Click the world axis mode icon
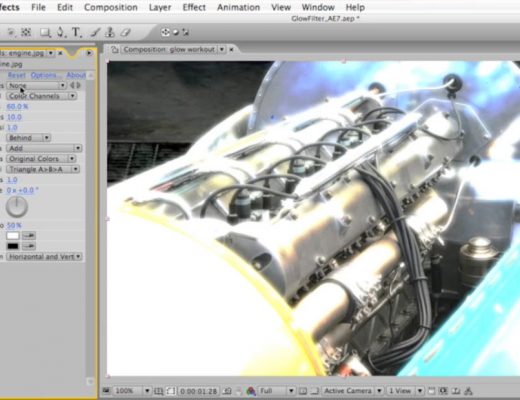The width and height of the screenshot is (520, 400). tap(176, 32)
